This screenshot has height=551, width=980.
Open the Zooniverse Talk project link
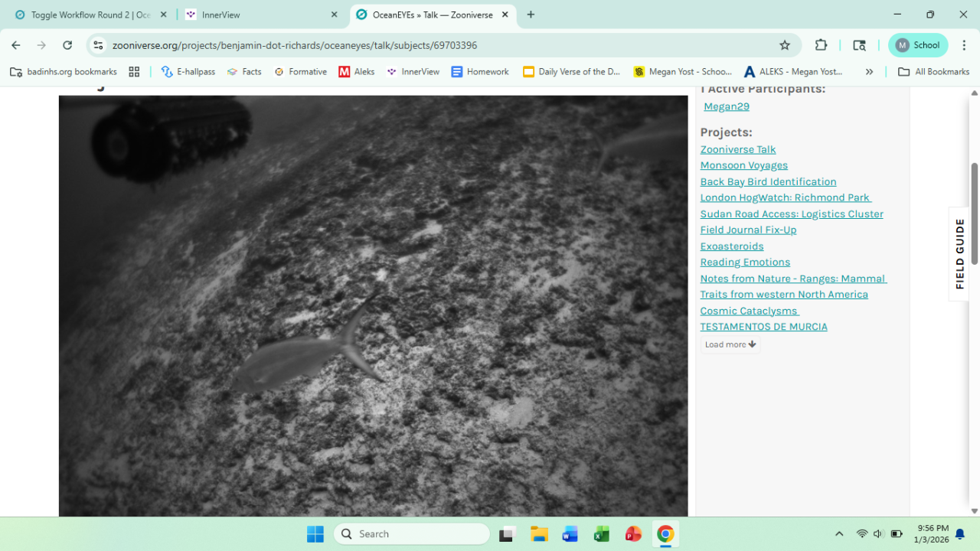point(738,149)
